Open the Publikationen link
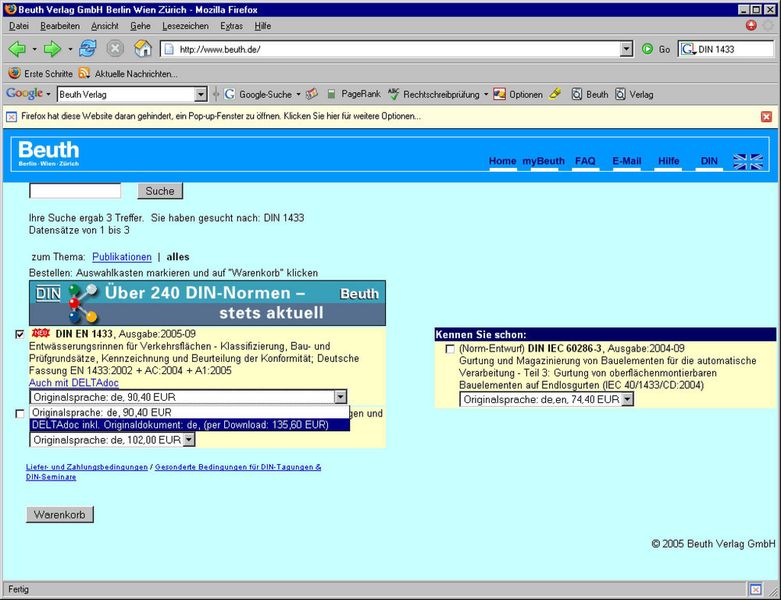Image resolution: width=781 pixels, height=600 pixels. pos(122,257)
